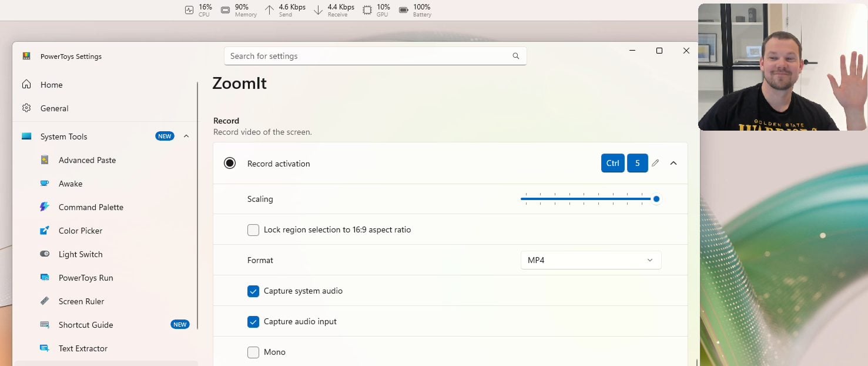Click the CPU usage icon in the top bar
This screenshot has width=868, height=366.
189,10
